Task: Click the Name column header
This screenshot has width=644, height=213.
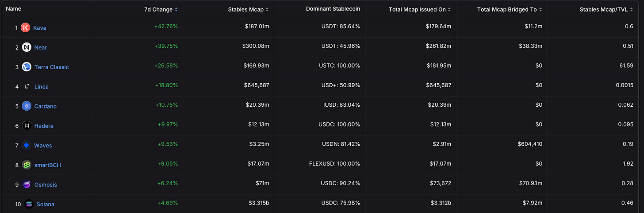Action: [x=13, y=9]
